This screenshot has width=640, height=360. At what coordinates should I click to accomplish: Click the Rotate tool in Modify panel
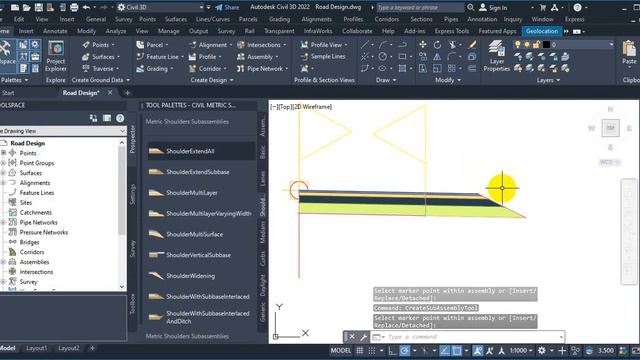[437, 44]
